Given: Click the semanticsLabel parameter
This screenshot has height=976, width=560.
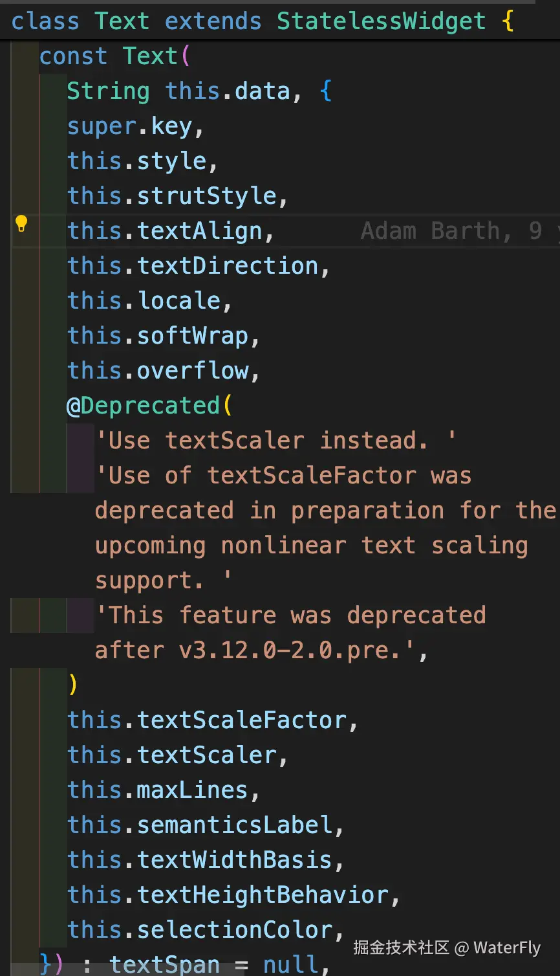Looking at the screenshot, I should (234, 825).
